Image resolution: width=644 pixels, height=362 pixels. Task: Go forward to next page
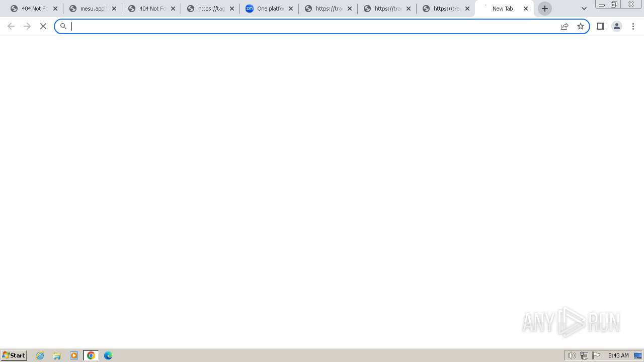point(27,26)
